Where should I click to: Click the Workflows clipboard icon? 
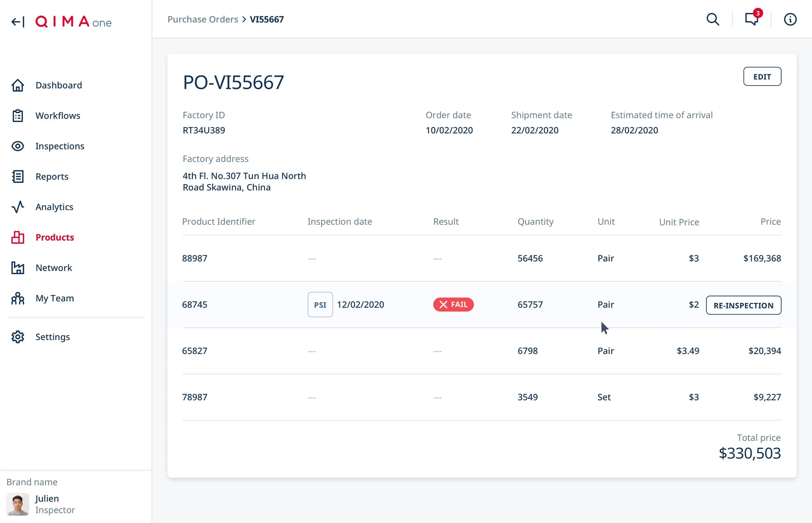pyautogui.click(x=18, y=116)
